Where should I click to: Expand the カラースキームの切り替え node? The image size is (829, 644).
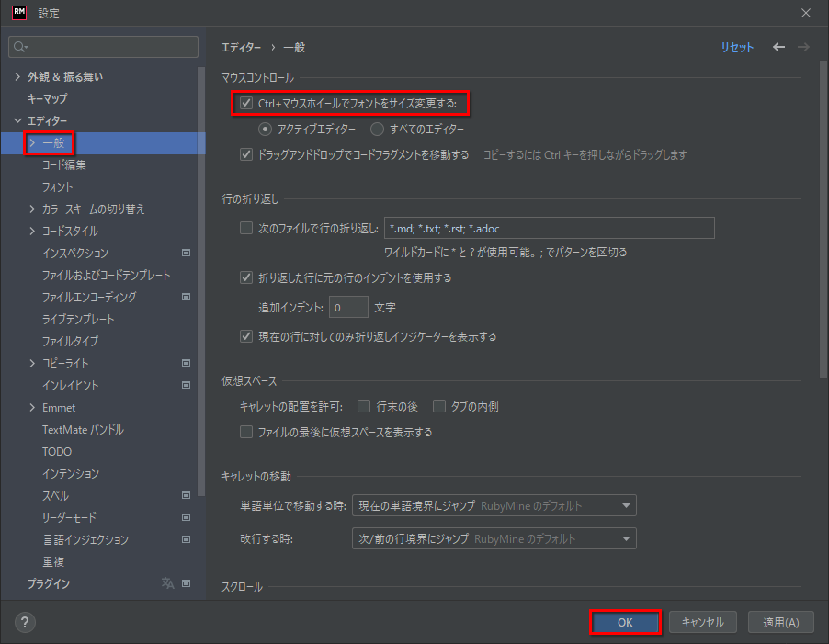click(x=32, y=209)
